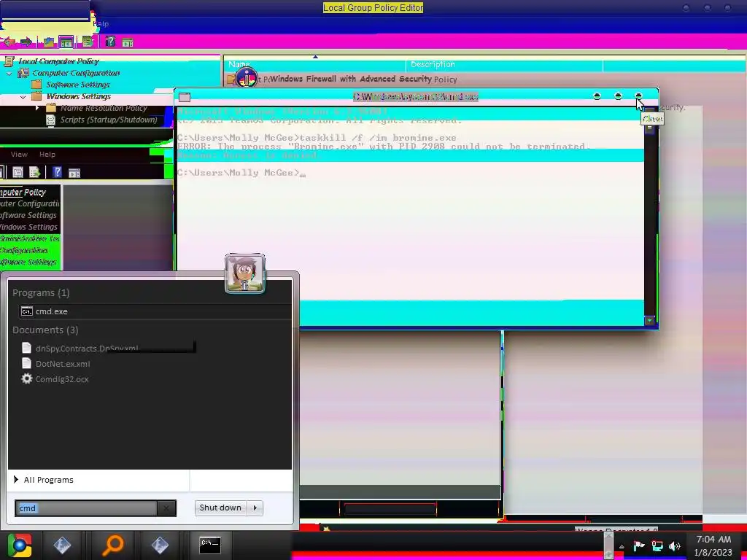747x560 pixels.
Task: Collapse the Windows Settings tree node
Action: [23, 97]
